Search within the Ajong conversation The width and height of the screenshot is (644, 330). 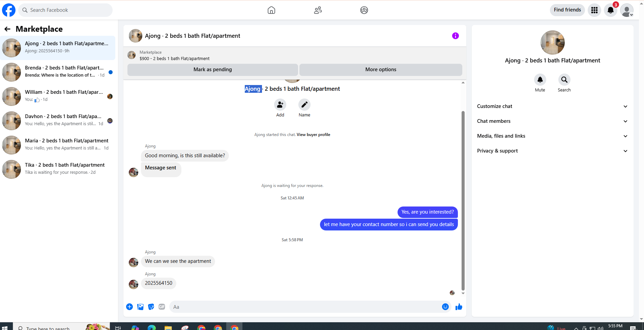click(x=564, y=80)
